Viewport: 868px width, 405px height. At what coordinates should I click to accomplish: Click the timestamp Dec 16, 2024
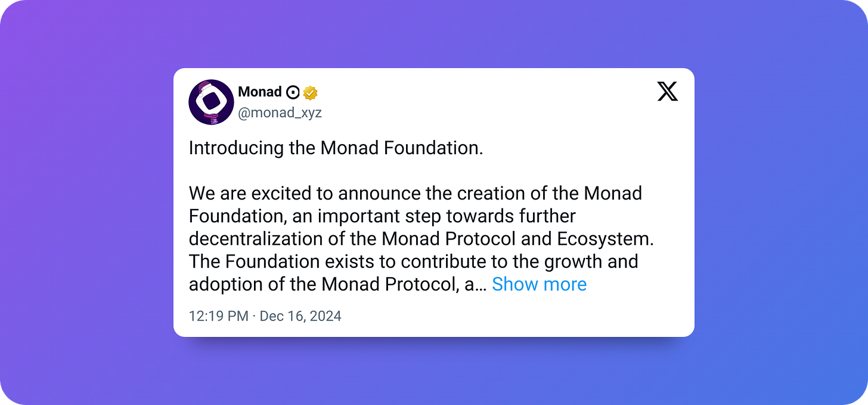coord(300,316)
